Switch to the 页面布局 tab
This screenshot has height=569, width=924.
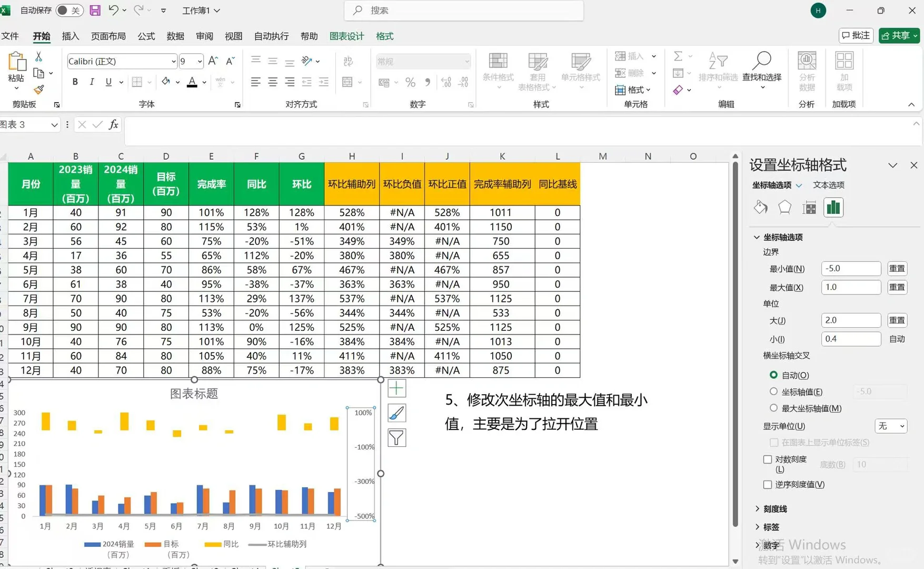108,36
